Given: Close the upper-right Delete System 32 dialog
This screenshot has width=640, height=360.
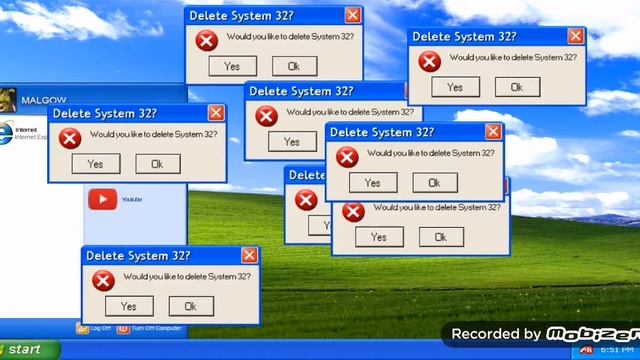Looking at the screenshot, I should (576, 36).
